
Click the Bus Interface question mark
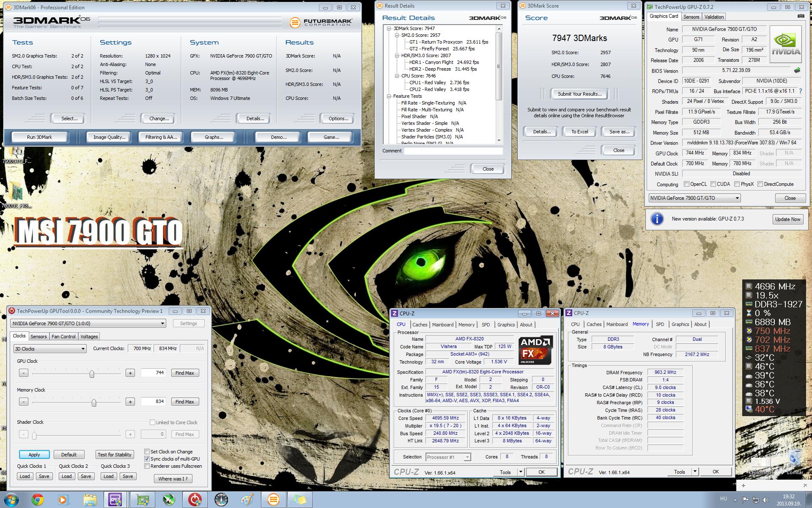pyautogui.click(x=801, y=91)
